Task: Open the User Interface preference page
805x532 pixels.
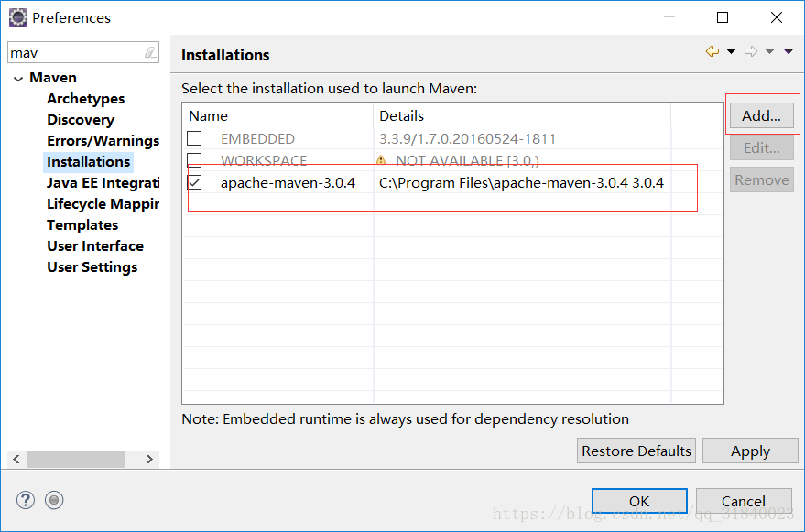Action: click(95, 246)
